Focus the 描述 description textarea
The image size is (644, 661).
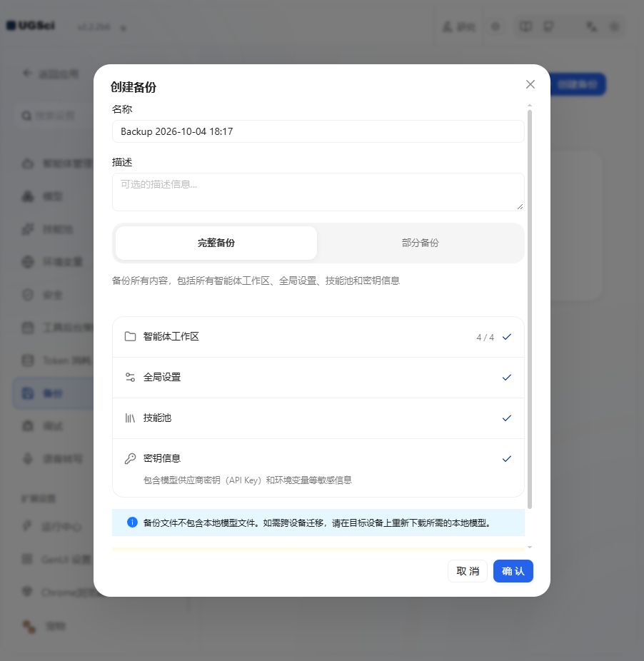pyautogui.click(x=318, y=192)
